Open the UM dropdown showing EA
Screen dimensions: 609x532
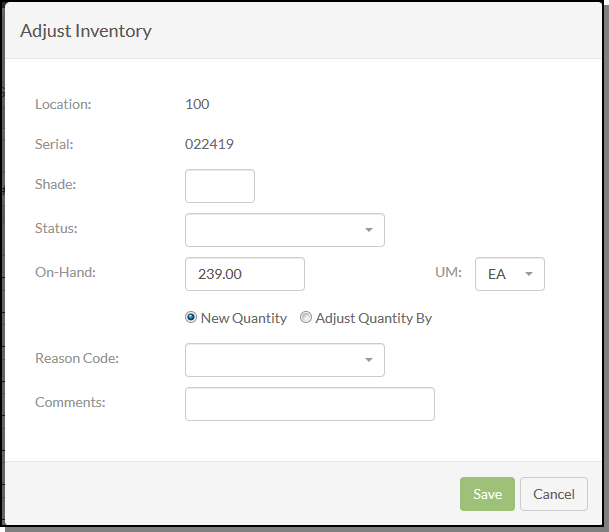click(510, 274)
